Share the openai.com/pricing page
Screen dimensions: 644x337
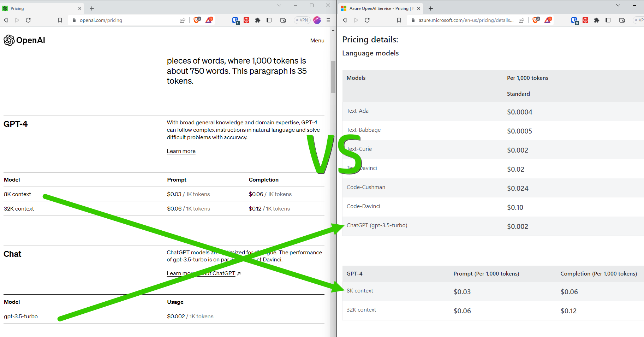[x=183, y=20]
